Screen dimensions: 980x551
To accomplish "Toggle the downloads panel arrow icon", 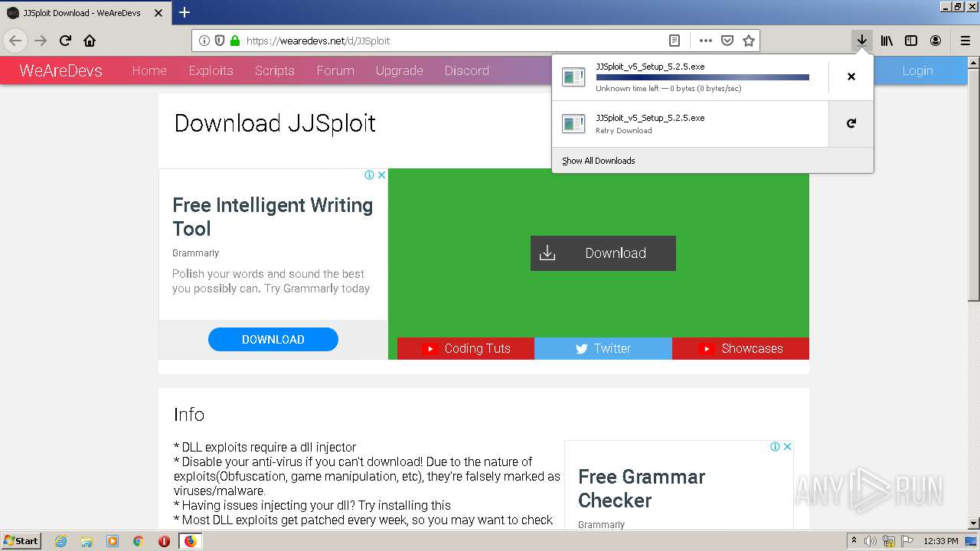I will point(862,41).
